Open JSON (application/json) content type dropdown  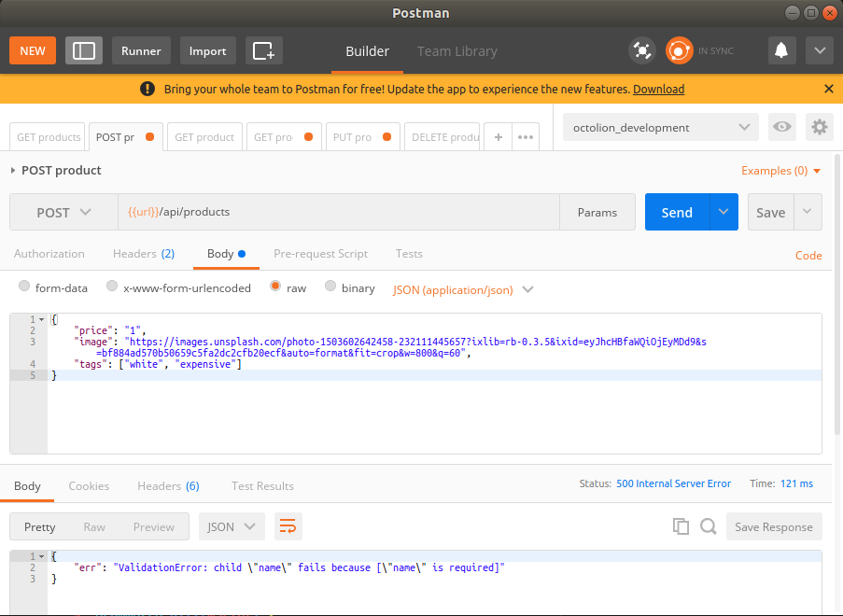pos(463,289)
